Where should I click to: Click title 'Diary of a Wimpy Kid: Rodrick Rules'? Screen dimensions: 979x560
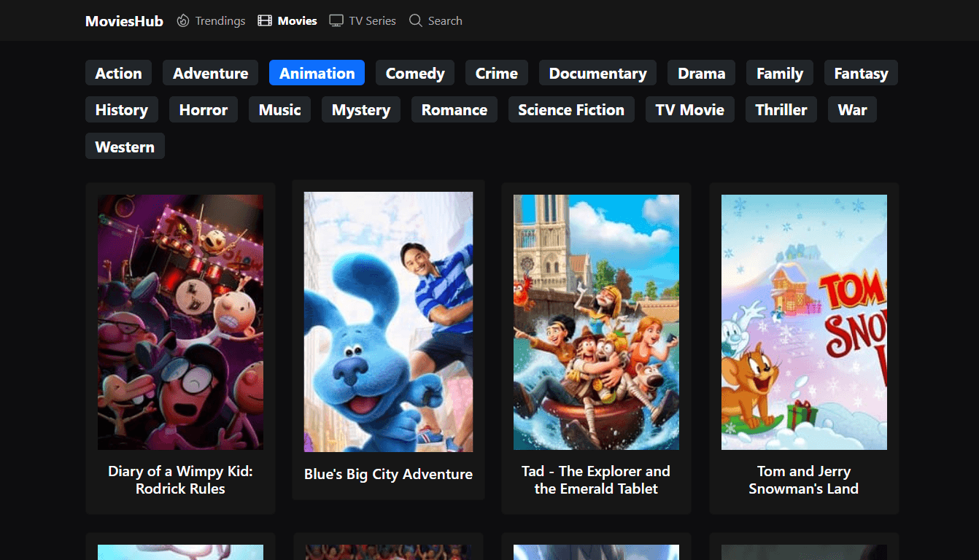pos(180,480)
